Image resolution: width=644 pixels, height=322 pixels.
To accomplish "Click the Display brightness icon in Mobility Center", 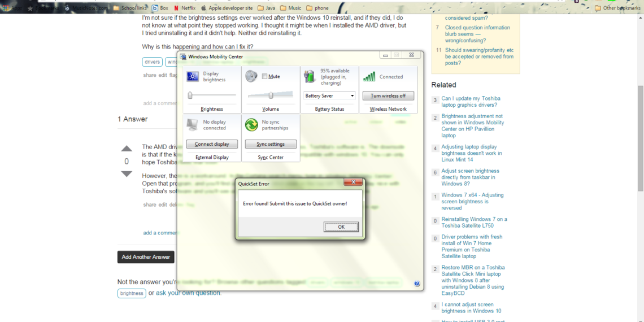I will click(193, 76).
